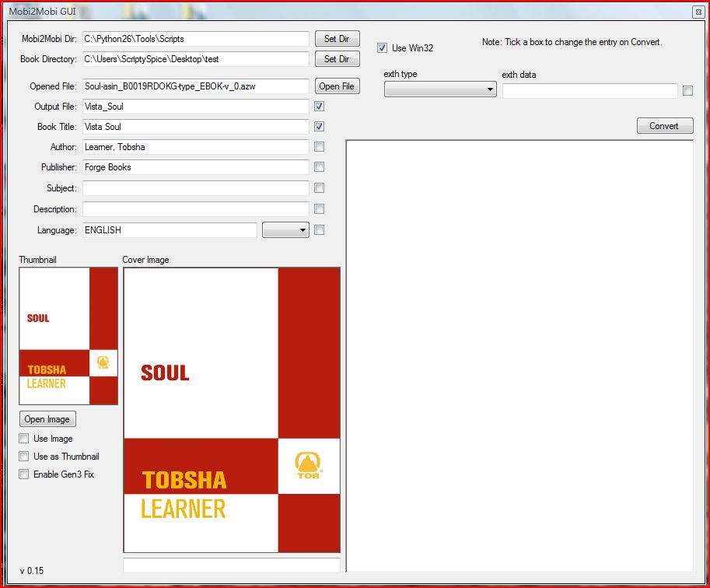Viewport: 710px width, 588px height.
Task: Expand the Language selection dropdown
Action: tap(285, 230)
